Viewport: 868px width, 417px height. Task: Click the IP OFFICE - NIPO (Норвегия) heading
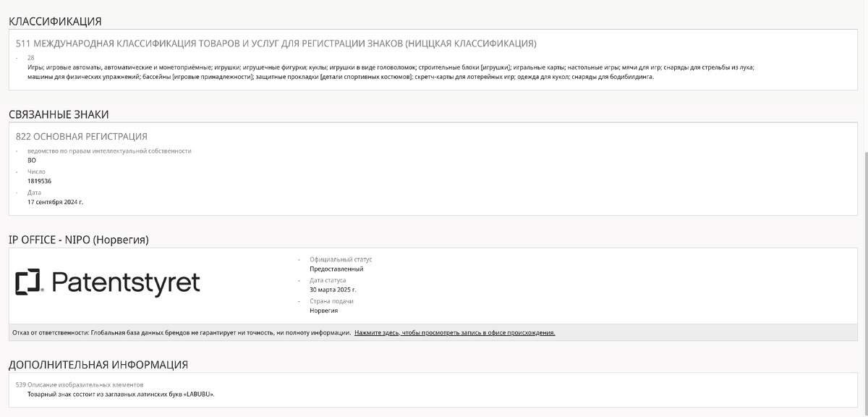79,239
